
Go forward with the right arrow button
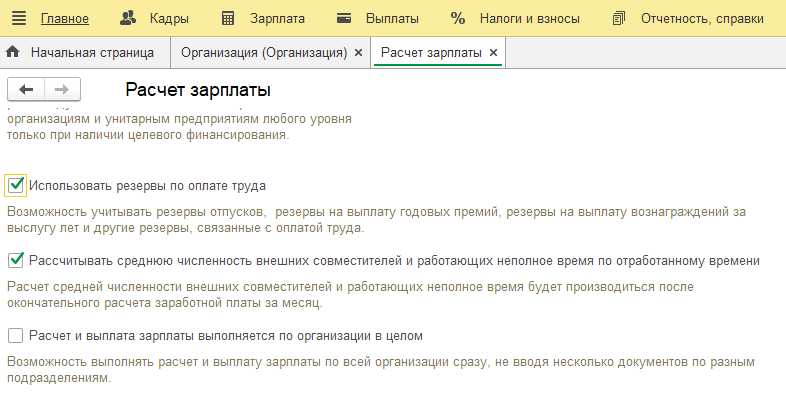62,90
